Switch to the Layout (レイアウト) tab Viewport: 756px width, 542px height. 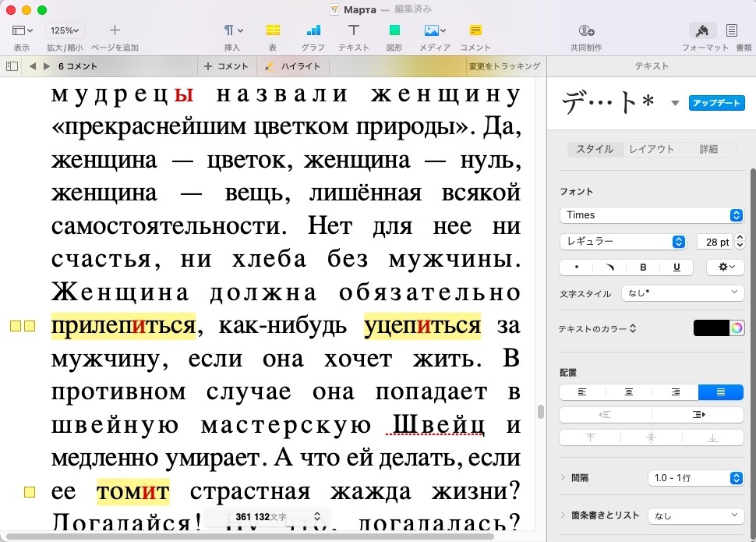(x=652, y=149)
